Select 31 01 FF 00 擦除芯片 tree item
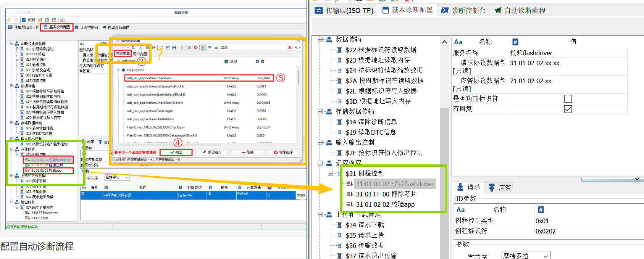 (386, 194)
